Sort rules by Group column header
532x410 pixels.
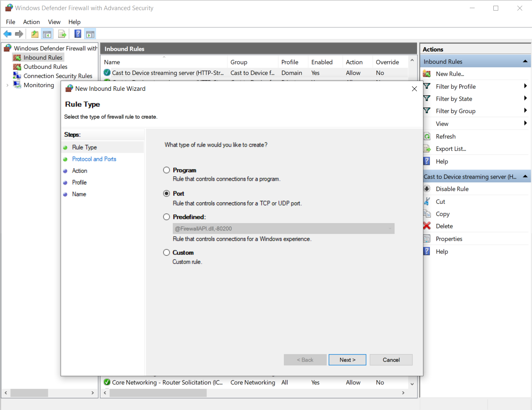(x=253, y=62)
